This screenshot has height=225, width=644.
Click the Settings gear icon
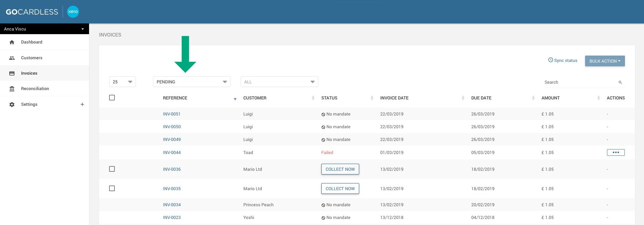(x=12, y=104)
